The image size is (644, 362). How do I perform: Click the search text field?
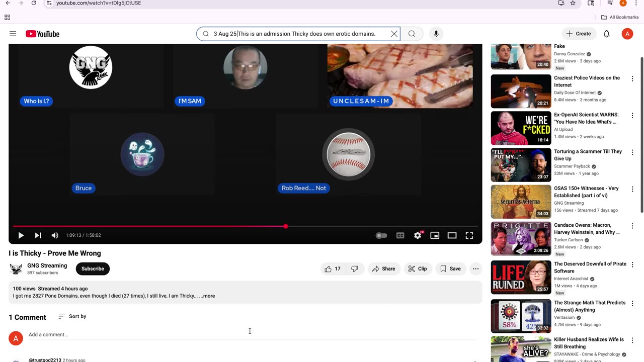[299, 34]
